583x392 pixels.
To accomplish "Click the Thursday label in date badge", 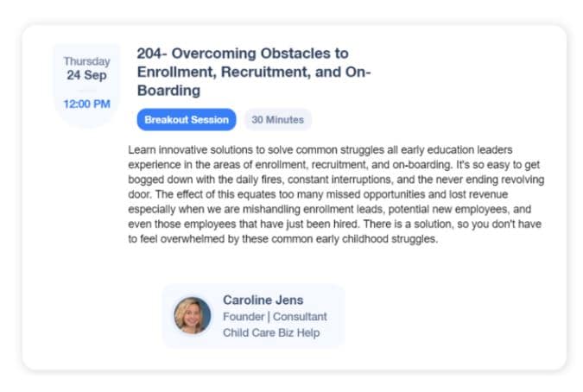I will [86, 61].
